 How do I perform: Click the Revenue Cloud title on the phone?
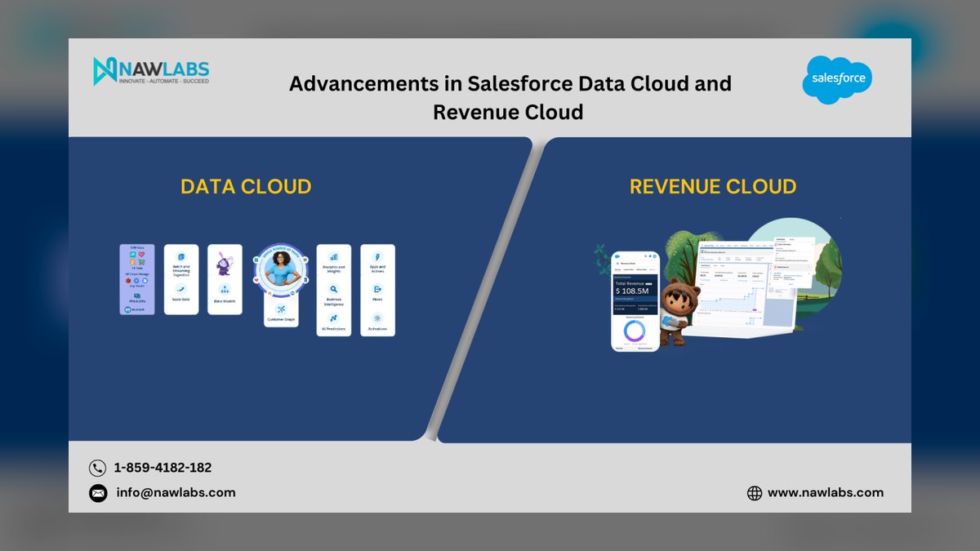pos(628,264)
